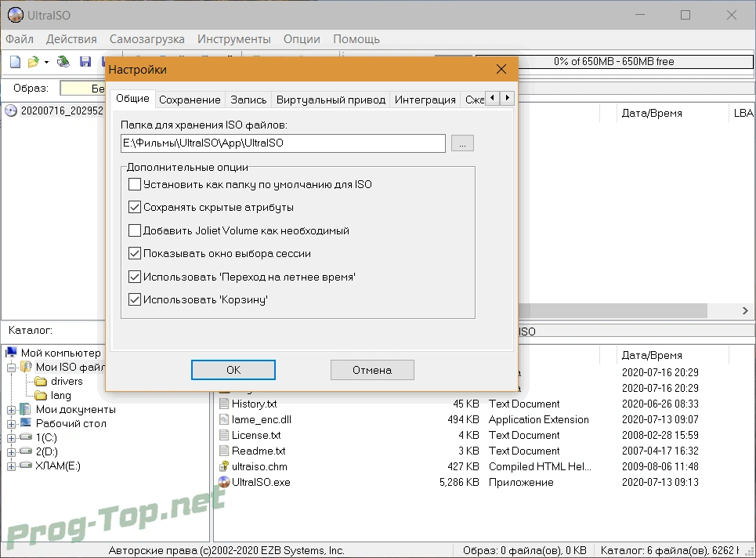Click the UltraISO app icon in title bar

click(x=16, y=15)
